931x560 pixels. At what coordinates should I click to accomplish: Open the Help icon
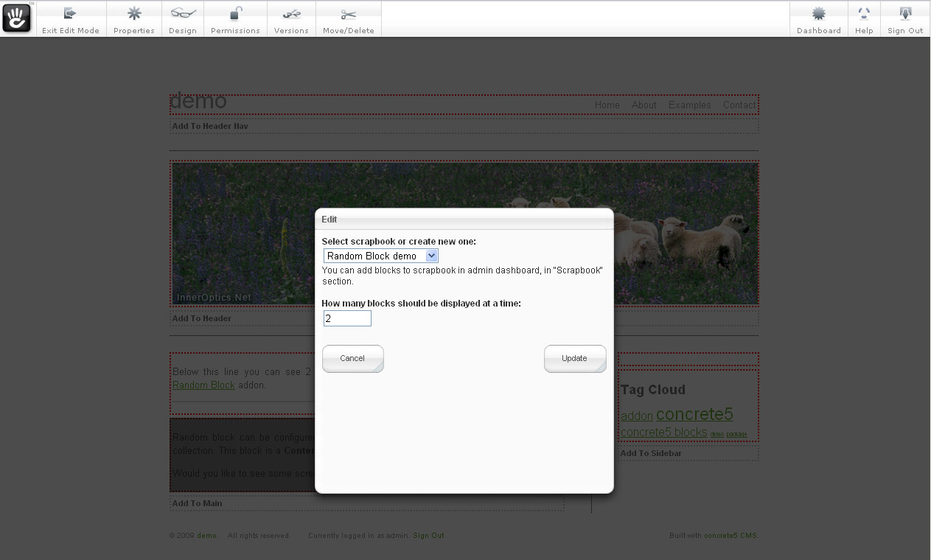click(864, 13)
